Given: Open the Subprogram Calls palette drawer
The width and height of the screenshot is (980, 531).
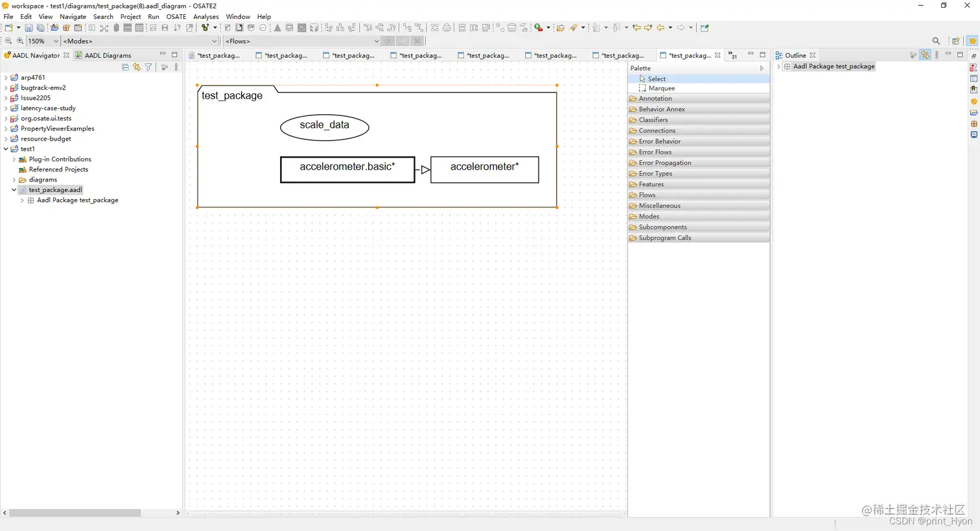Looking at the screenshot, I should [699, 238].
